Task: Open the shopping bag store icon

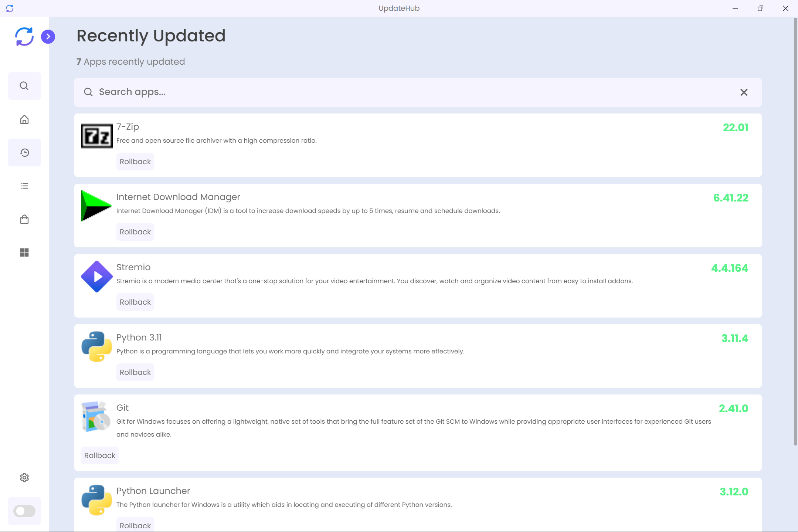Action: 24,219
